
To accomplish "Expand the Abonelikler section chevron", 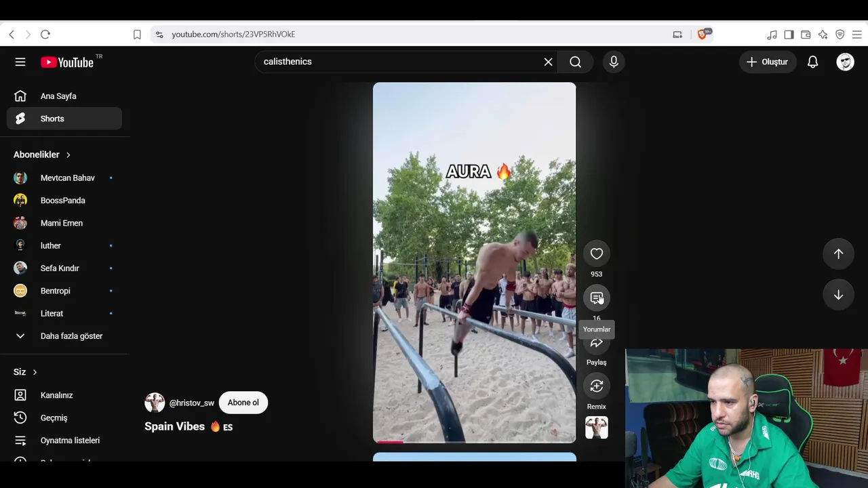I will pyautogui.click(x=68, y=155).
